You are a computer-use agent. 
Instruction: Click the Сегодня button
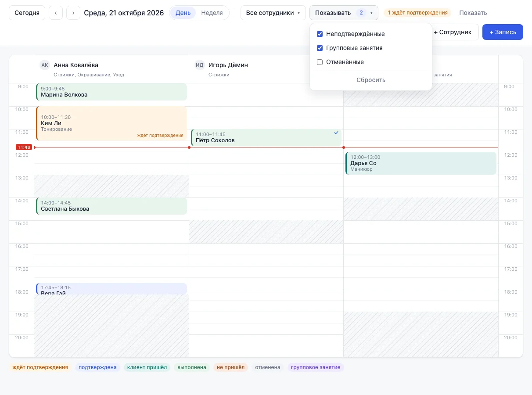coord(27,13)
